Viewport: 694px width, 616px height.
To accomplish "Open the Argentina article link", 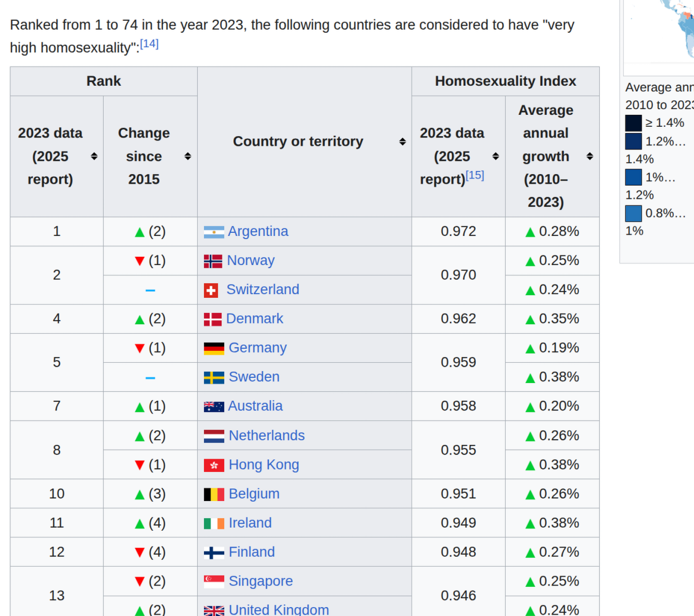I will 258,231.
